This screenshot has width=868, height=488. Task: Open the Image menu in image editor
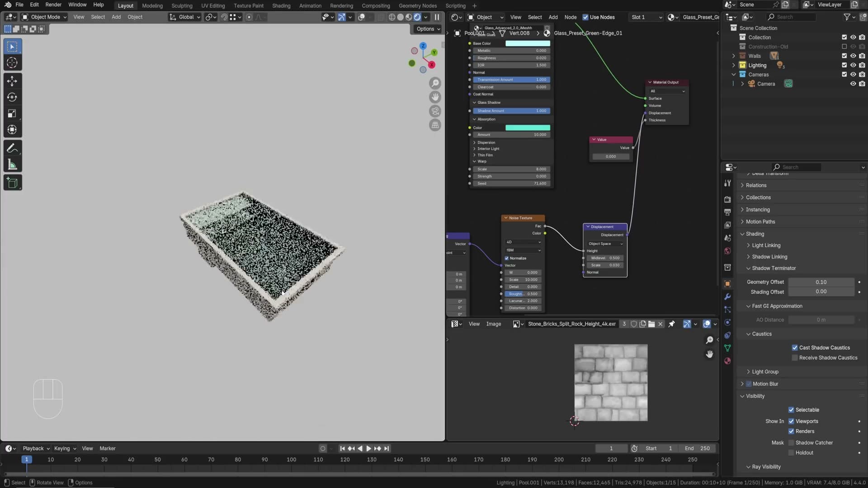pos(493,324)
